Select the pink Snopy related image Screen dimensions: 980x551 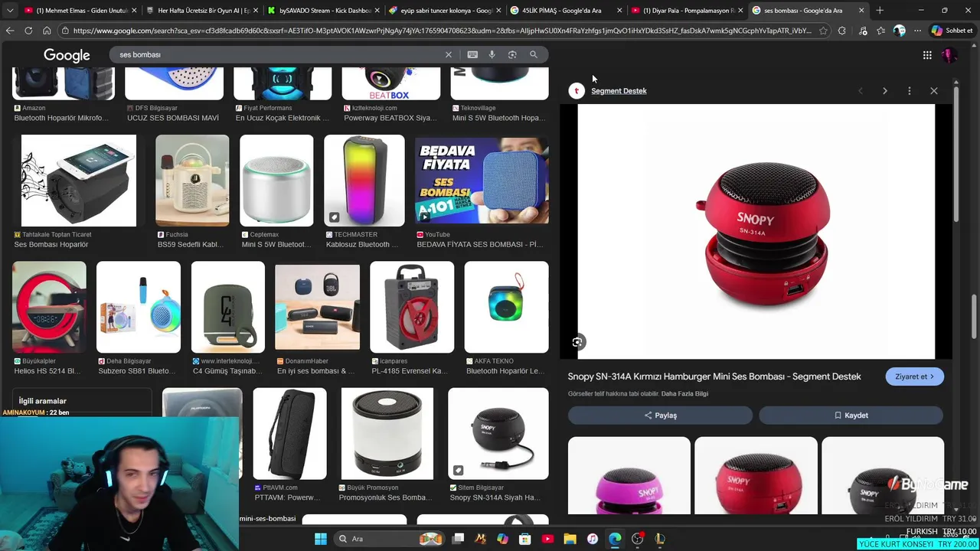coord(629,475)
